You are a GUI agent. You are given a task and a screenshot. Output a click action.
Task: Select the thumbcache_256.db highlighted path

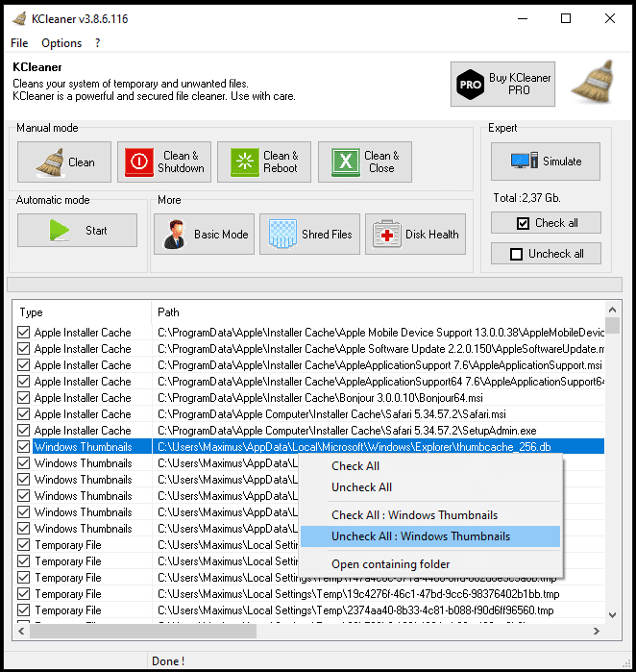click(x=354, y=447)
